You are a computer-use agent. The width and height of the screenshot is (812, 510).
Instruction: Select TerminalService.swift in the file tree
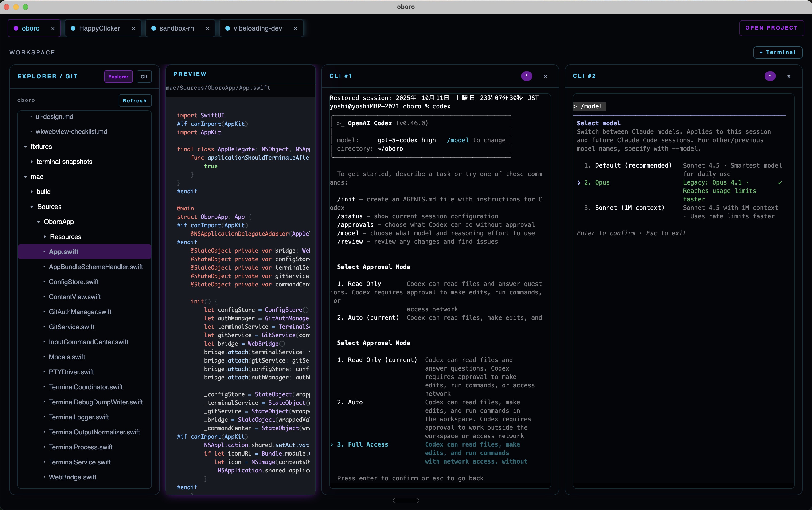80,462
